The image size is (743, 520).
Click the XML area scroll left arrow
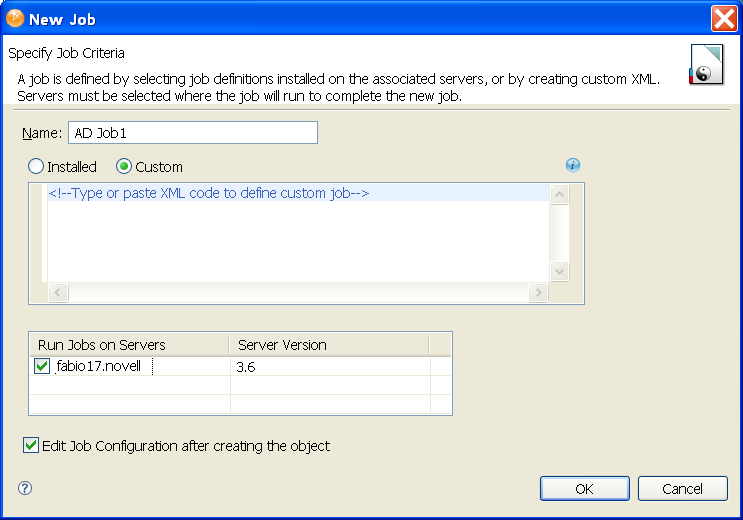click(x=57, y=292)
